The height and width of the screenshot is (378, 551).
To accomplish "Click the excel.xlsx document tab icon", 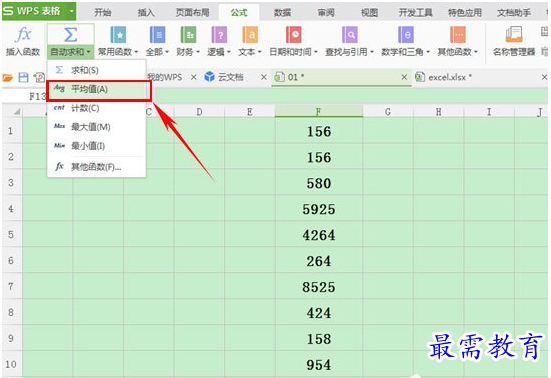I will pos(420,77).
